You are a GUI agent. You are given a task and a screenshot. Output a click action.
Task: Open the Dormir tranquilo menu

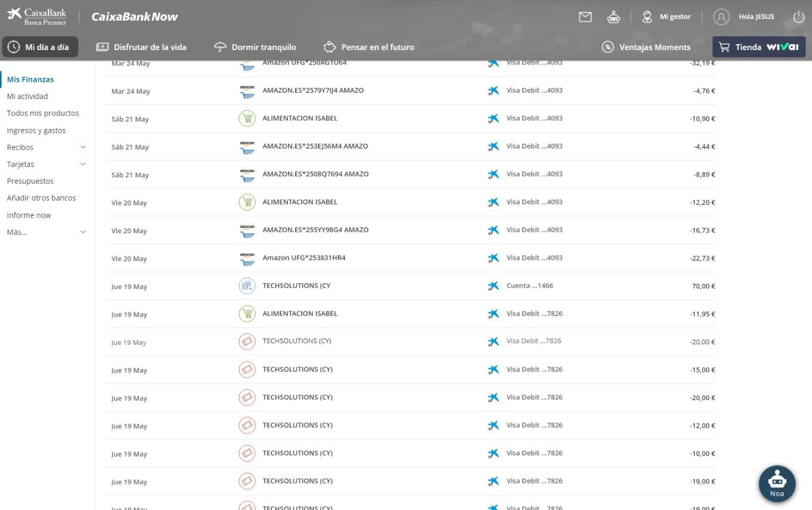[255, 47]
